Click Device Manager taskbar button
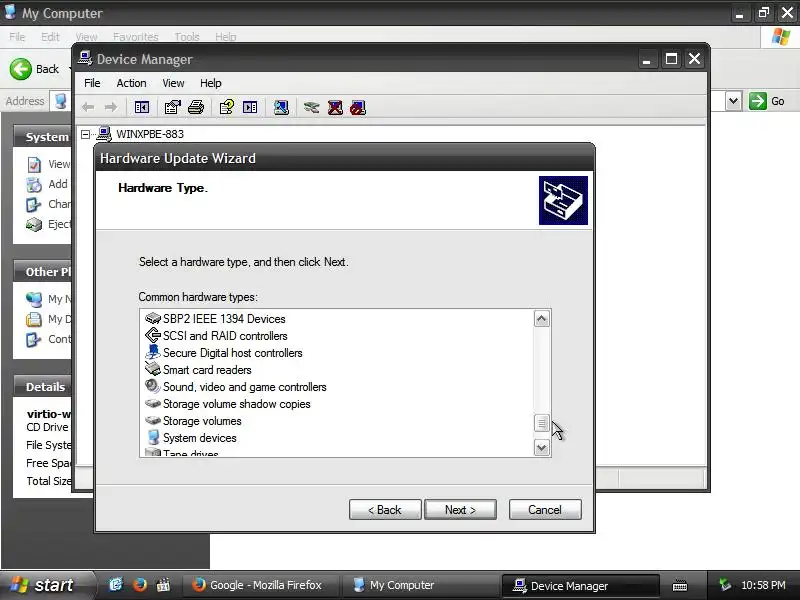Viewport: 800px width, 600px height. [581, 586]
